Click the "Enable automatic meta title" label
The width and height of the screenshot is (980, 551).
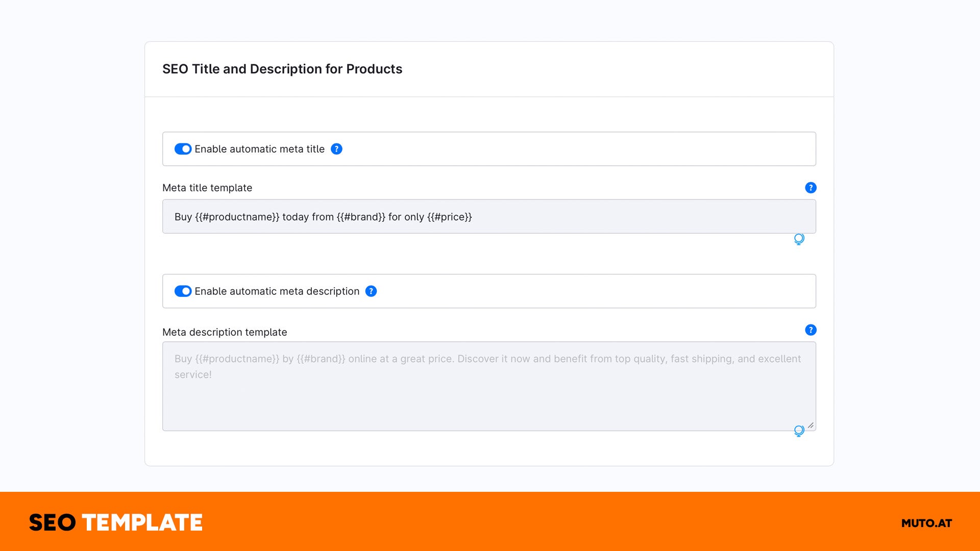(x=259, y=149)
